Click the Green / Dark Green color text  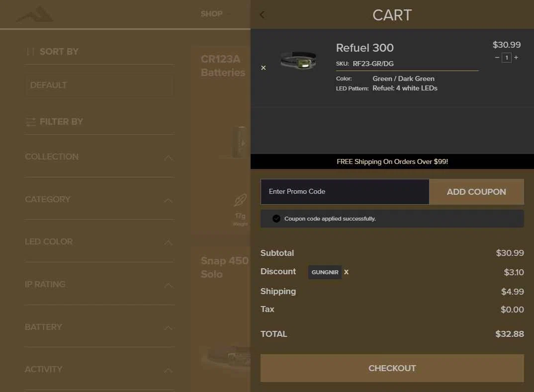tap(404, 78)
